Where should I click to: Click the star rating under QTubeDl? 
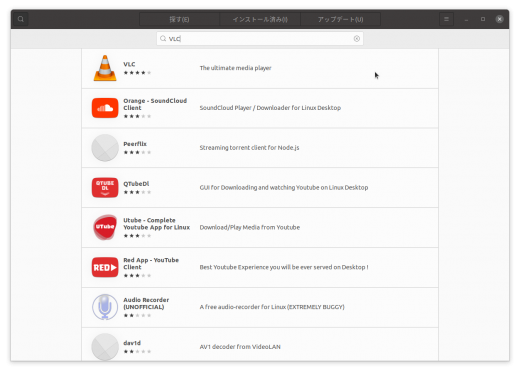[137, 192]
